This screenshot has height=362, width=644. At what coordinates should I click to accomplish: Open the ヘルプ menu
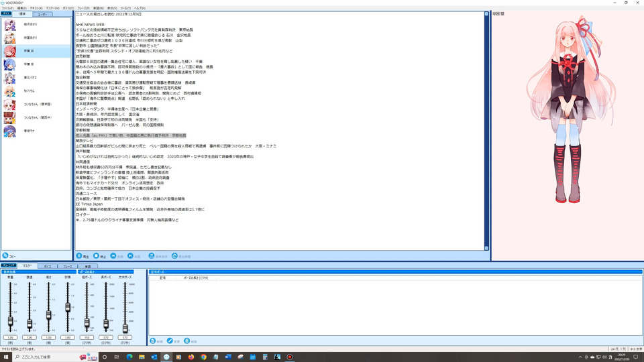tap(140, 8)
